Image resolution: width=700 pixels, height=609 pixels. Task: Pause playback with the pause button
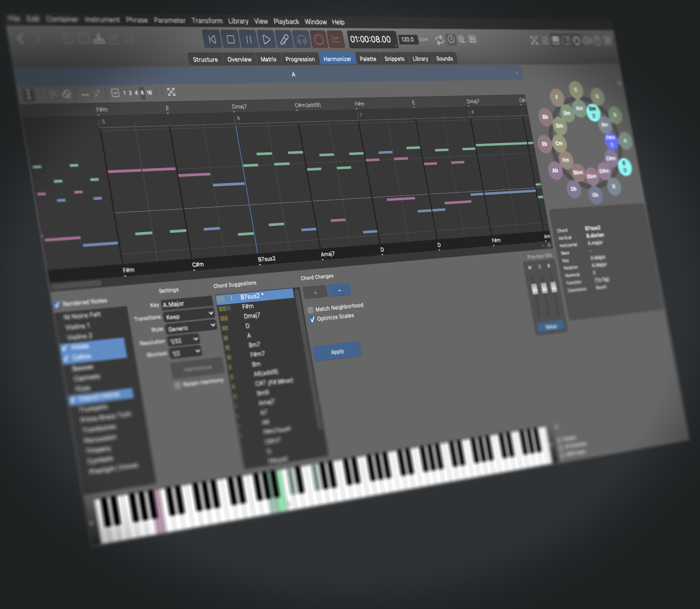point(248,39)
